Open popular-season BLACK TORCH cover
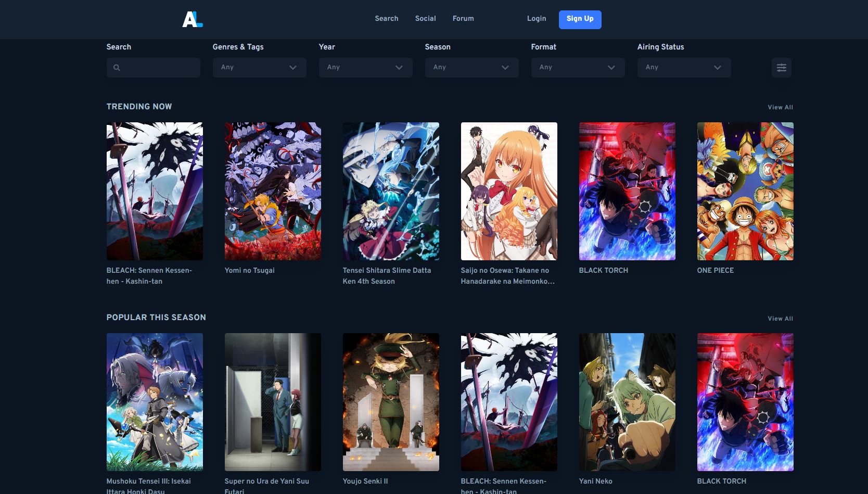Screen dimensions: 868x494 pos(745,402)
